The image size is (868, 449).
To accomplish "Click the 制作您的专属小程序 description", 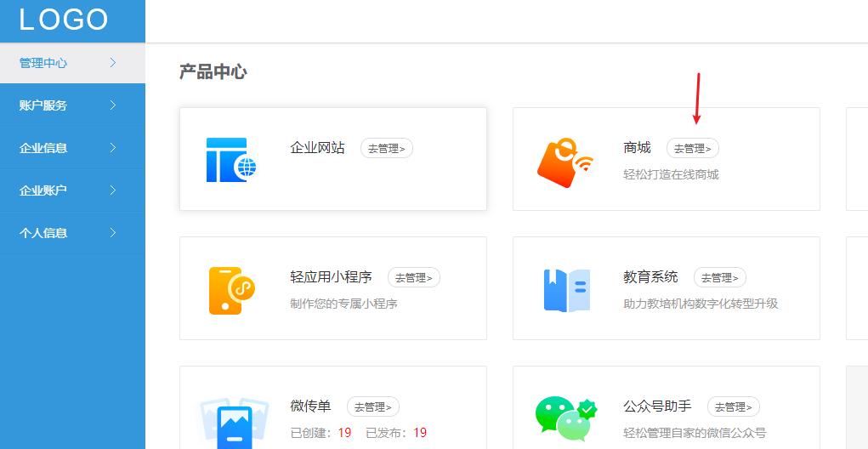I will click(x=343, y=304).
